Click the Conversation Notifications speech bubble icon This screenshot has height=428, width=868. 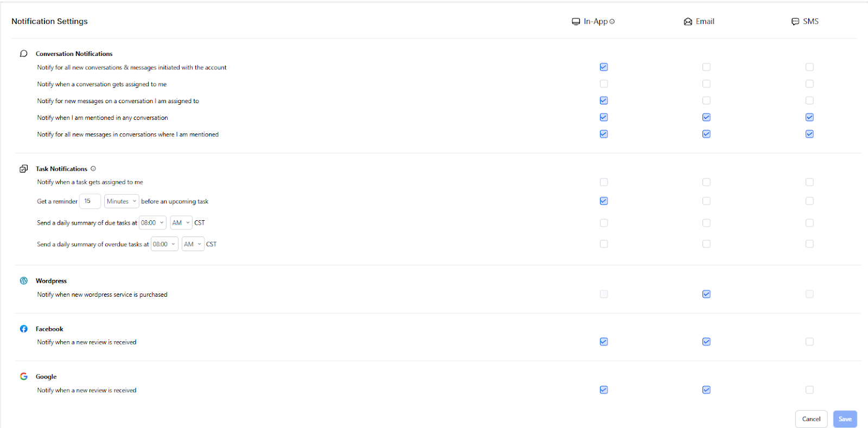tap(23, 54)
